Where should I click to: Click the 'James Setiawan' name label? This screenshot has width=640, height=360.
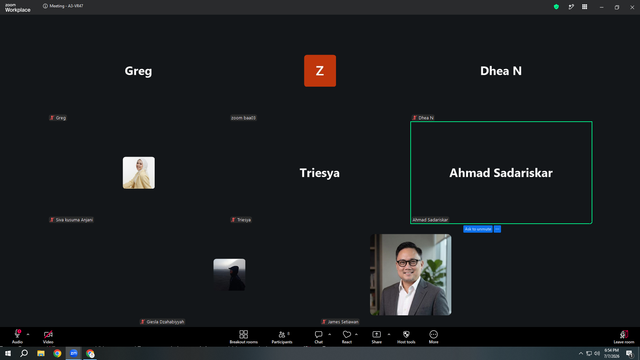[x=340, y=322]
